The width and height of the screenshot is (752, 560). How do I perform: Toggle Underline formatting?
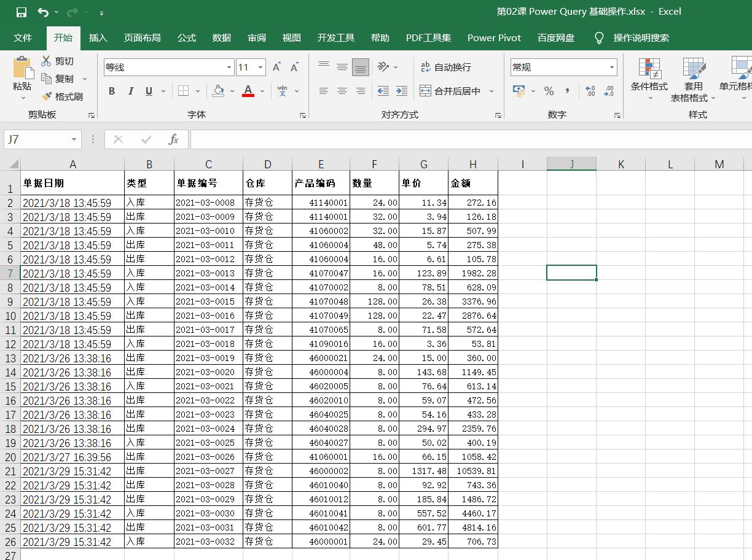point(149,91)
